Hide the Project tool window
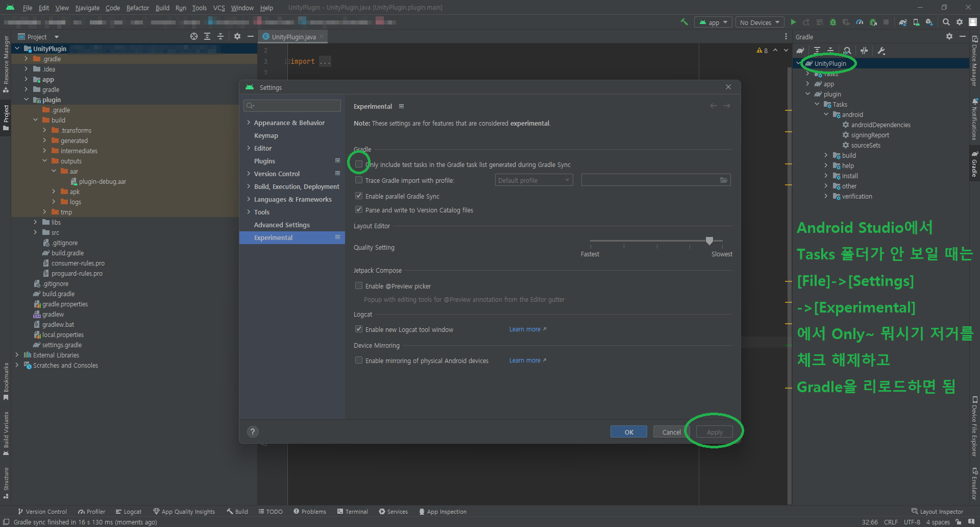The image size is (980, 527). coord(250,36)
